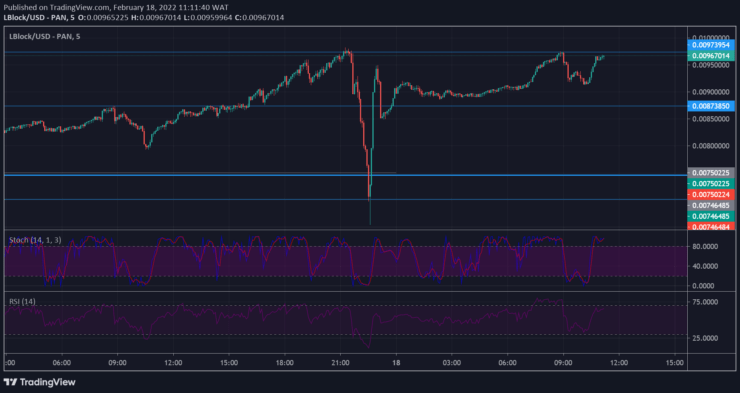Select the LBlock/USD - PAN, 5 chart legend

tap(45, 36)
